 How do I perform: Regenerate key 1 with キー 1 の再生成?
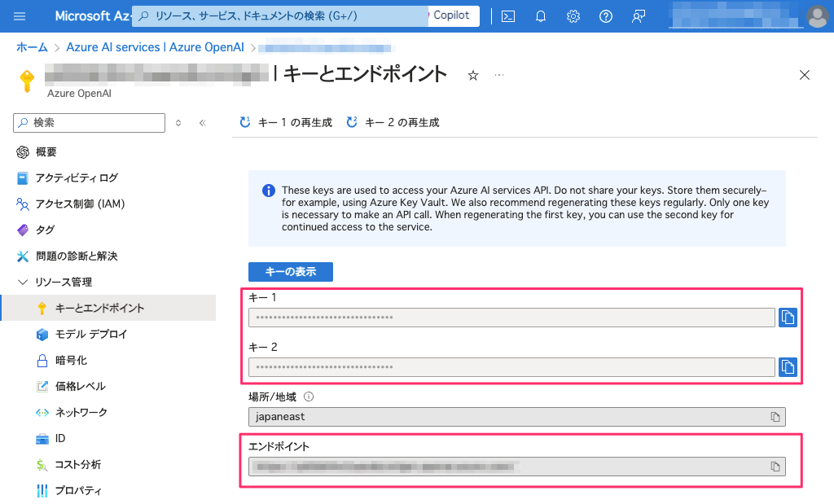[x=286, y=123]
